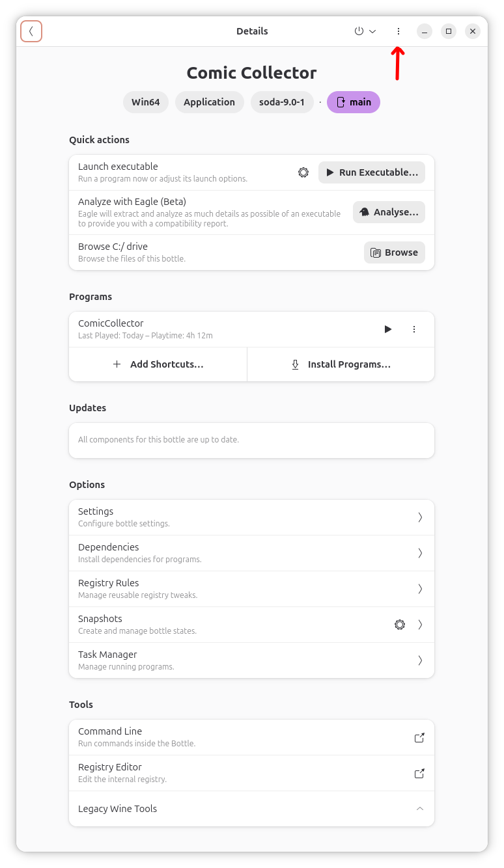
Task: Open Install Programs dialog
Action: [x=341, y=364]
